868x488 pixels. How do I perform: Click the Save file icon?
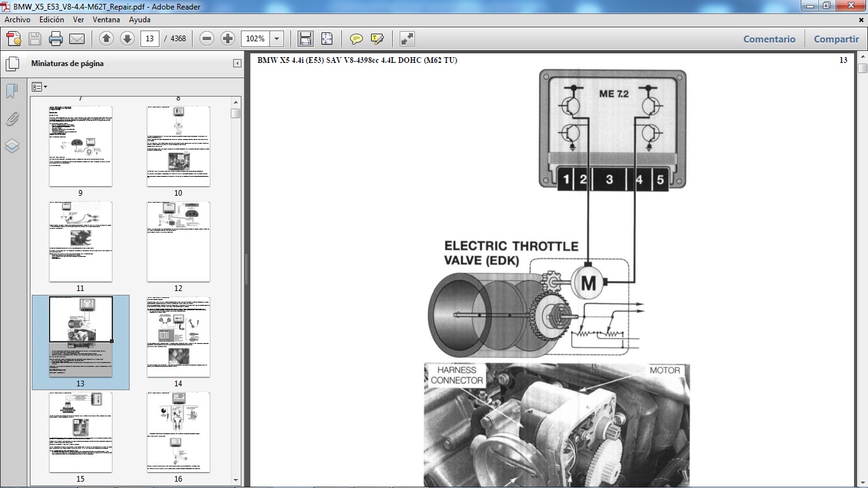(35, 39)
